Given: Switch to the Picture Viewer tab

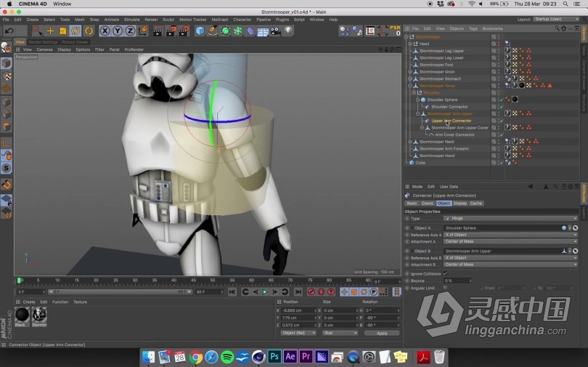Looking at the screenshot, I should 75,42.
